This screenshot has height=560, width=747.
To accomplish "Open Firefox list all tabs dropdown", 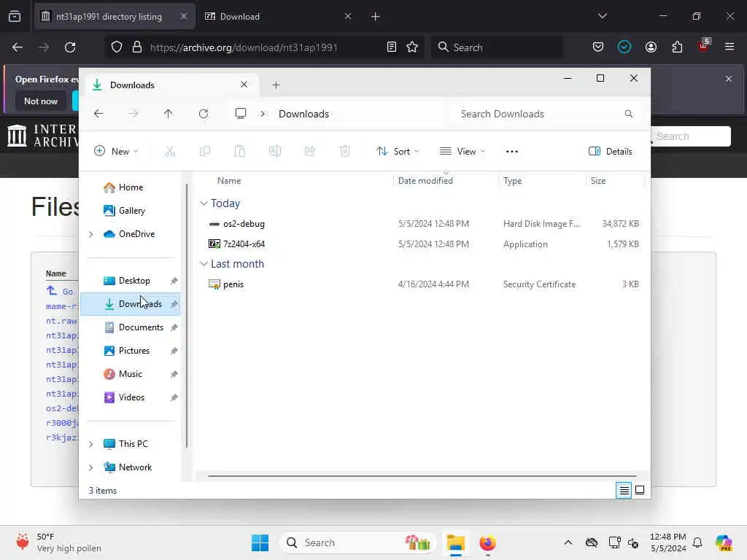I will point(602,16).
